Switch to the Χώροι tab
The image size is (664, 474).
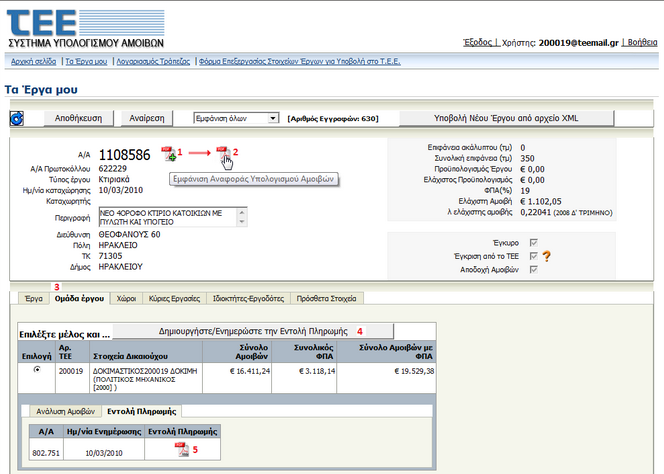126,298
